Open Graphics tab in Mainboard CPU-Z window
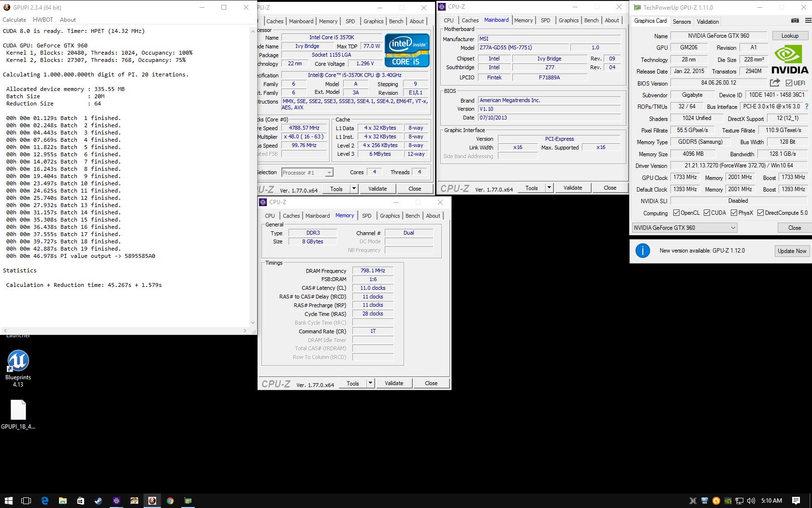This screenshot has height=508, width=812. click(x=568, y=20)
